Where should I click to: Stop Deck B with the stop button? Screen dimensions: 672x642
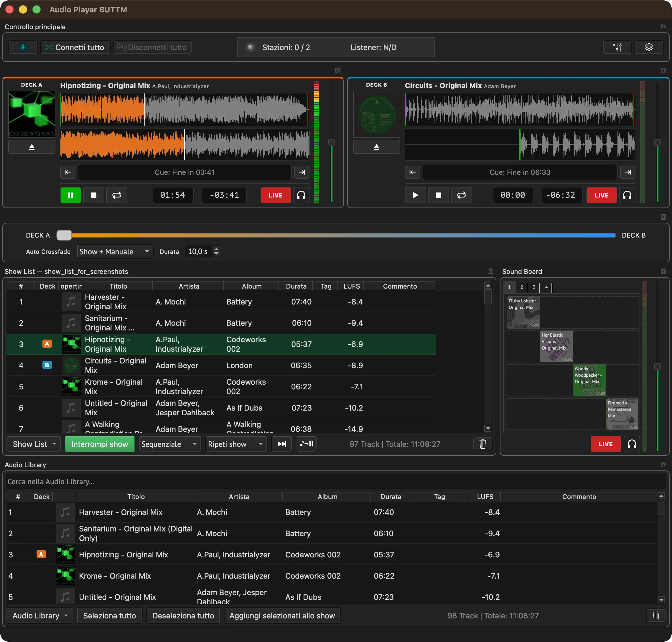pyautogui.click(x=438, y=195)
